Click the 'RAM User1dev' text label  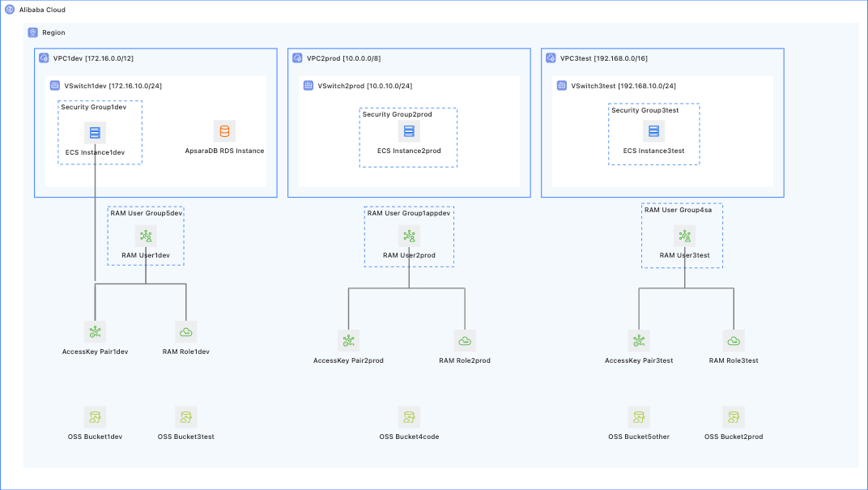tap(146, 255)
